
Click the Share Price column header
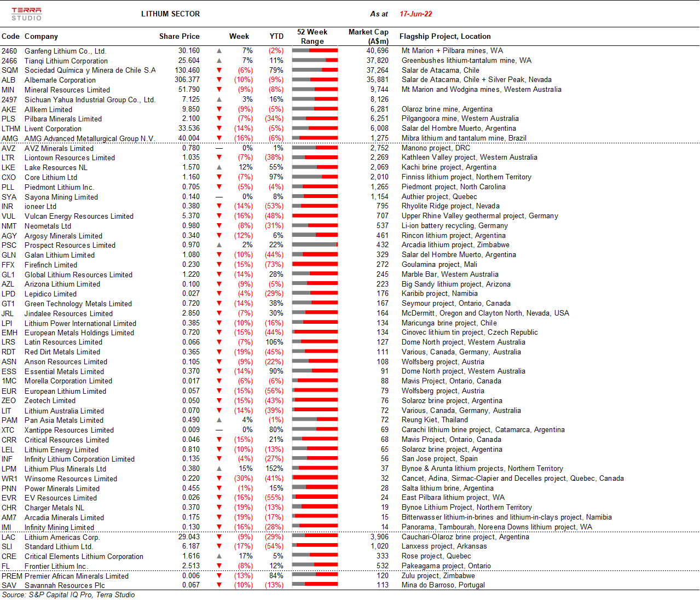(180, 37)
